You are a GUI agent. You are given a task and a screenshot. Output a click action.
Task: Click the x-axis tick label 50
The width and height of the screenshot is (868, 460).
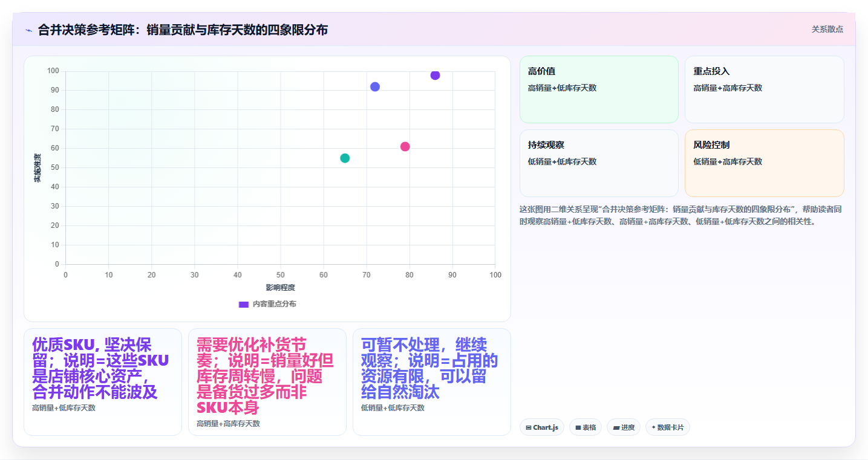[x=281, y=275]
